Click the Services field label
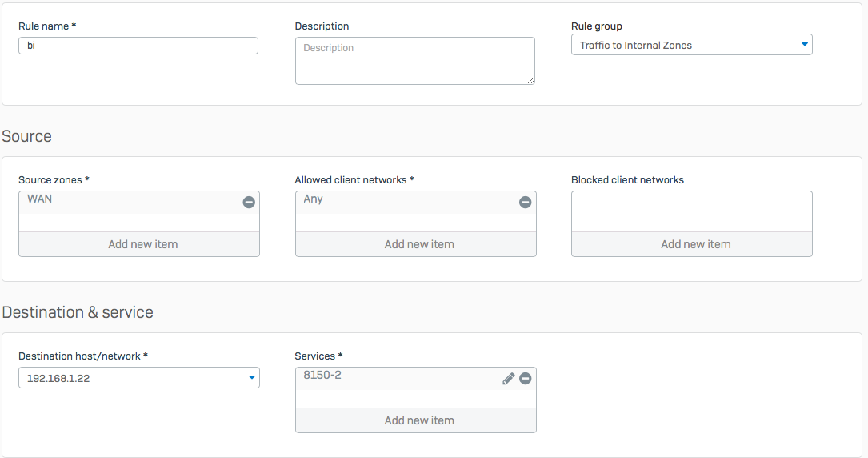Viewport: 868px width, 458px height. [318, 356]
